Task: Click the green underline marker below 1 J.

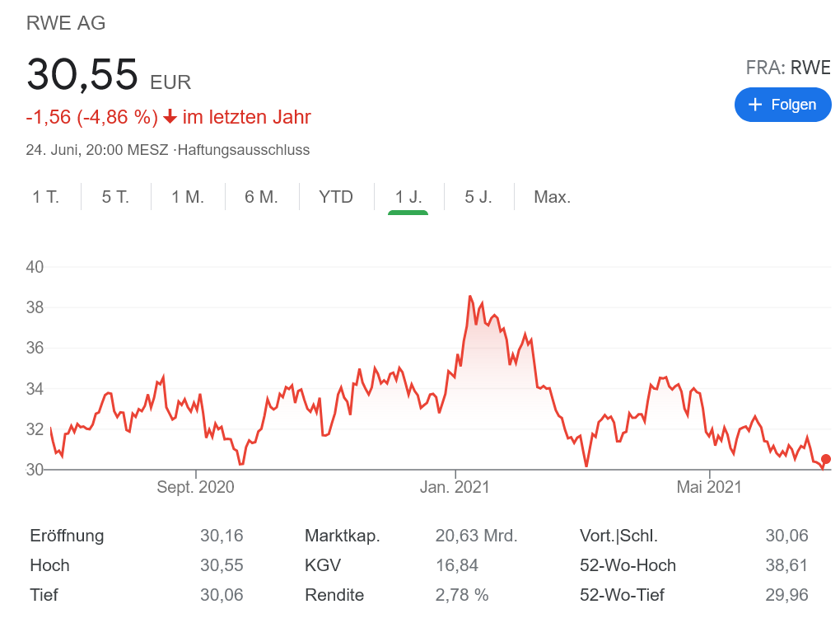Action: coord(408,213)
